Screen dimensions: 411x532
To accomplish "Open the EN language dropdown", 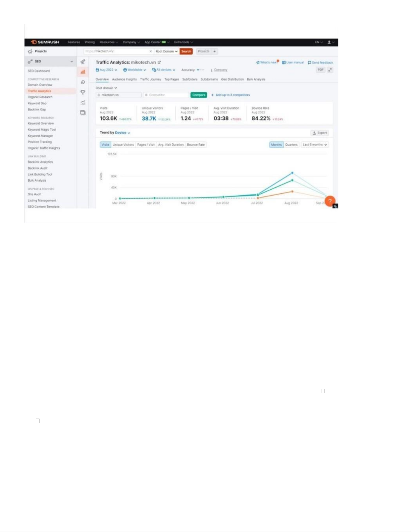I will [319, 42].
